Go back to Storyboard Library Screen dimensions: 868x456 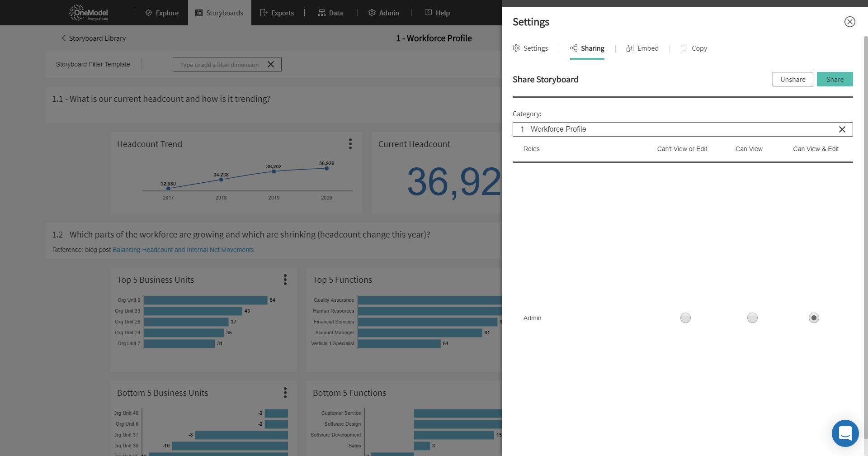click(94, 38)
